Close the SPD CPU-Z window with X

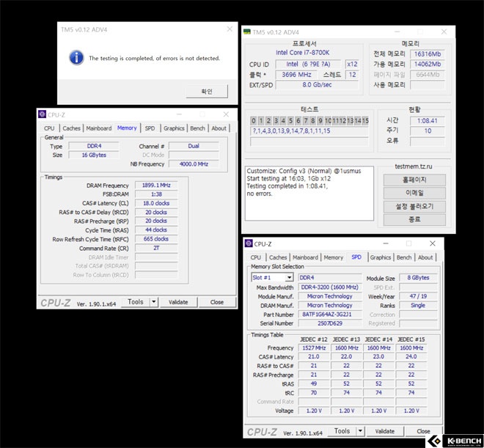coord(433,243)
